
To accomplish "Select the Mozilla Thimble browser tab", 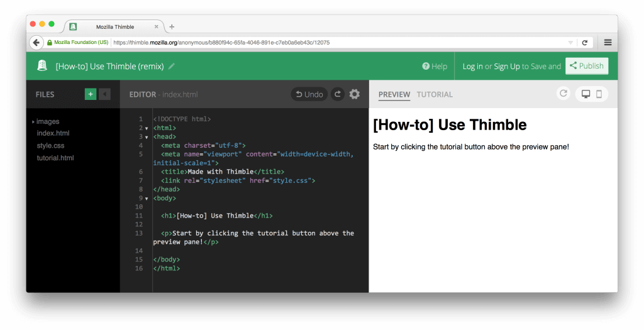I will (115, 26).
